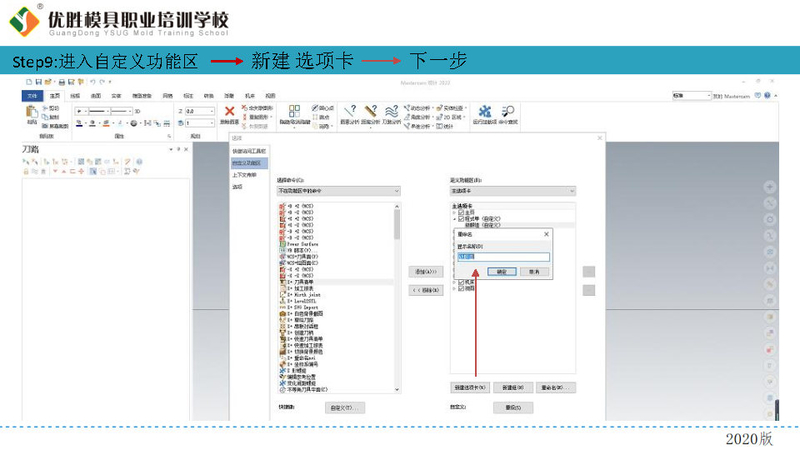Open Distance Analysis ruler icon
Image resolution: width=800 pixels, height=450 pixels.
pyautogui.click(x=370, y=111)
